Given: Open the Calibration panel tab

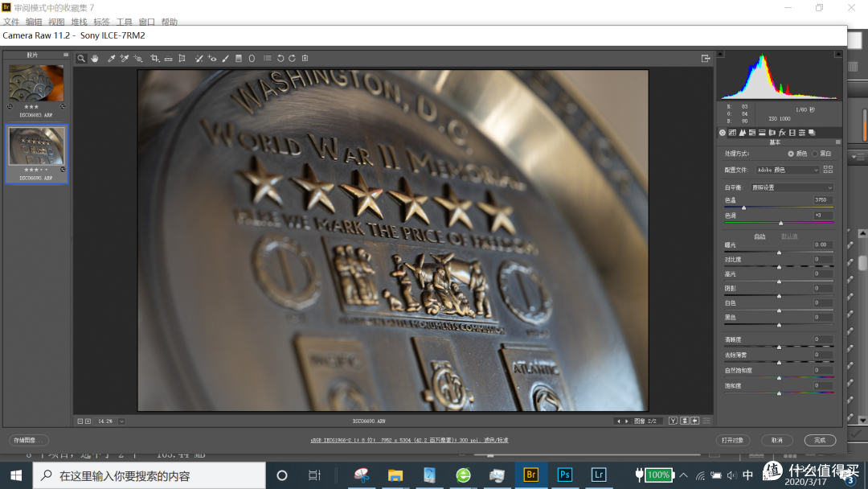Looking at the screenshot, I should point(792,133).
